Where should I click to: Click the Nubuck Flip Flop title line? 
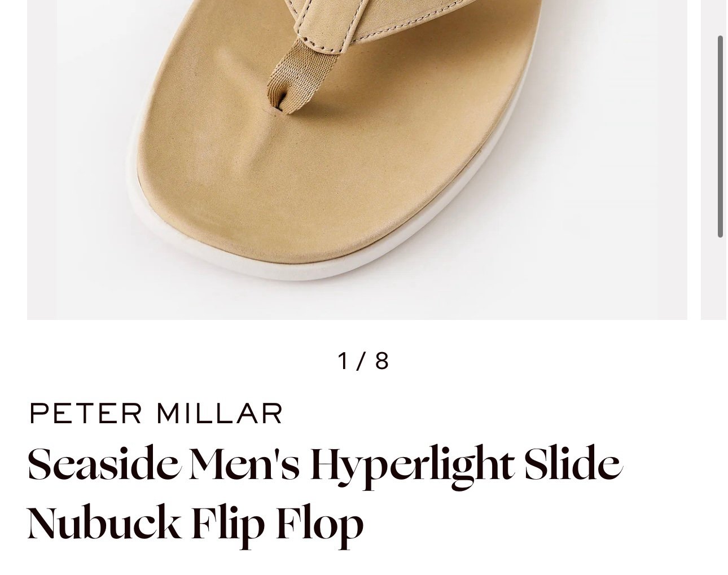(x=195, y=524)
